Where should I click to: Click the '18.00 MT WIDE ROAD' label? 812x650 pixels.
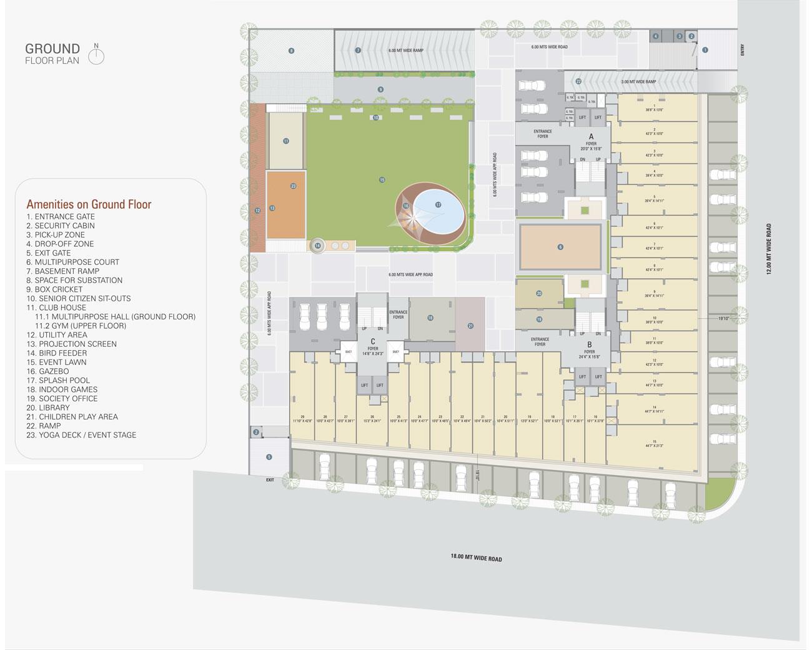tap(477, 557)
